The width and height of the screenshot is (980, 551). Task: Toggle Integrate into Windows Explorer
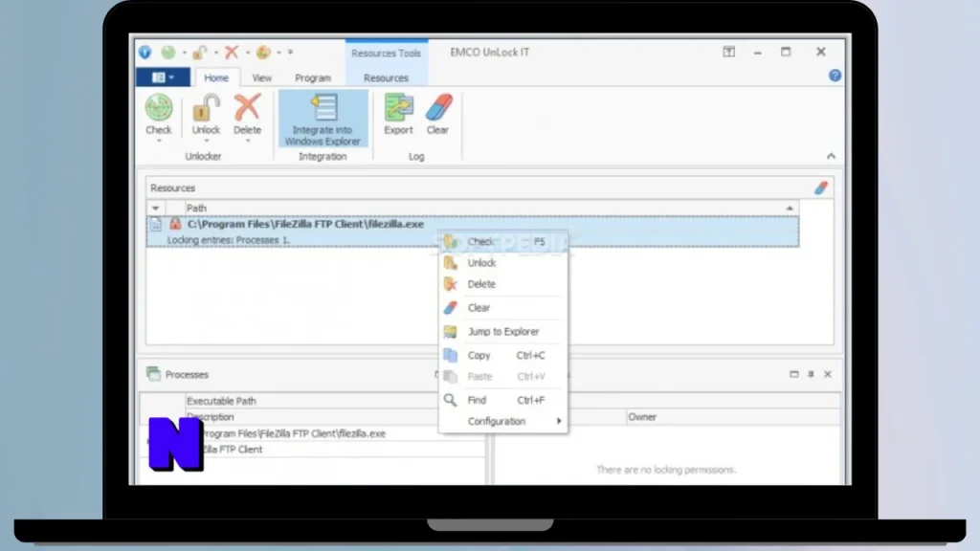pyautogui.click(x=323, y=120)
